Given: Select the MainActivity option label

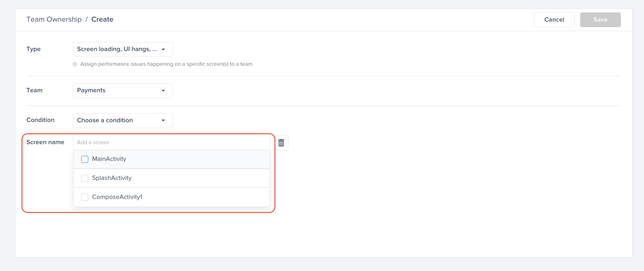Looking at the screenshot, I should (x=109, y=159).
